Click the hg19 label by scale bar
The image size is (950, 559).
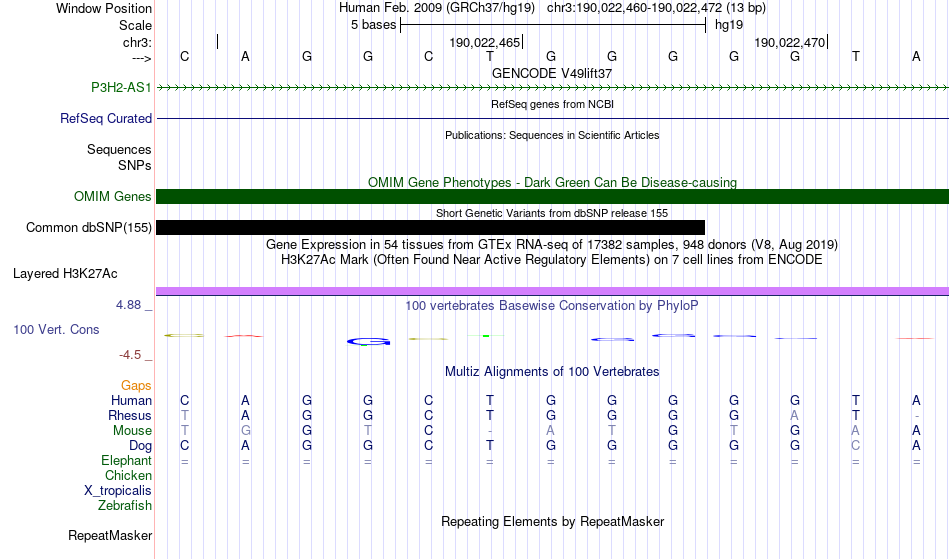(x=729, y=25)
